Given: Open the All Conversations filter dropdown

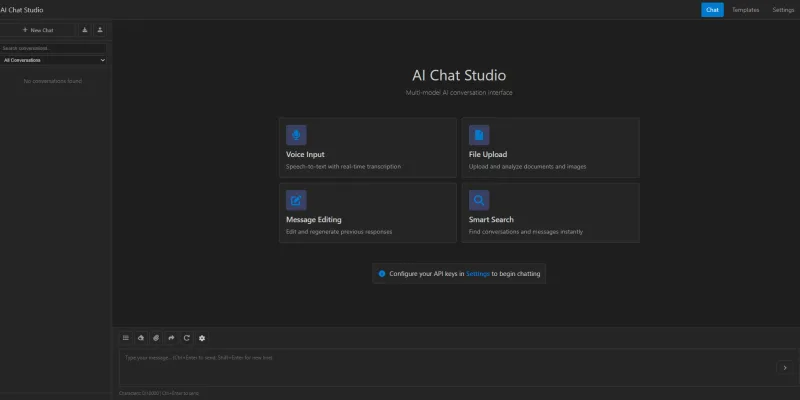Looking at the screenshot, I should pyautogui.click(x=53, y=60).
